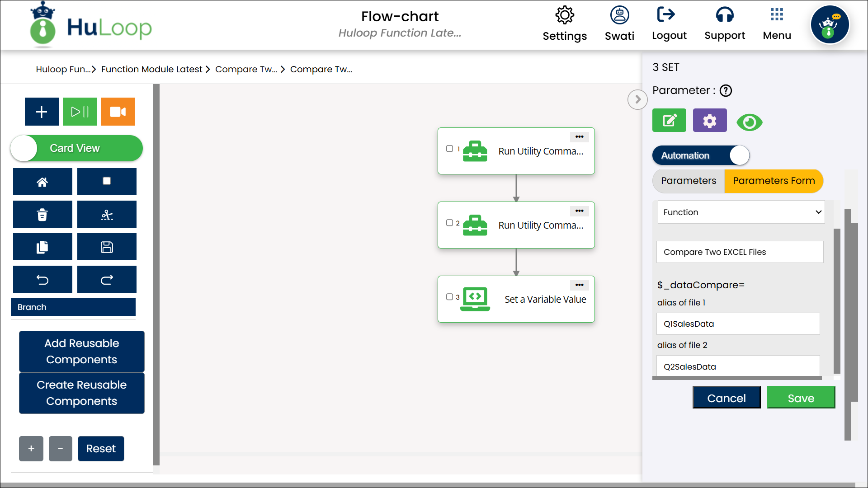Click the green edit parameter icon
Viewport: 868px width, 488px height.
[x=669, y=121]
